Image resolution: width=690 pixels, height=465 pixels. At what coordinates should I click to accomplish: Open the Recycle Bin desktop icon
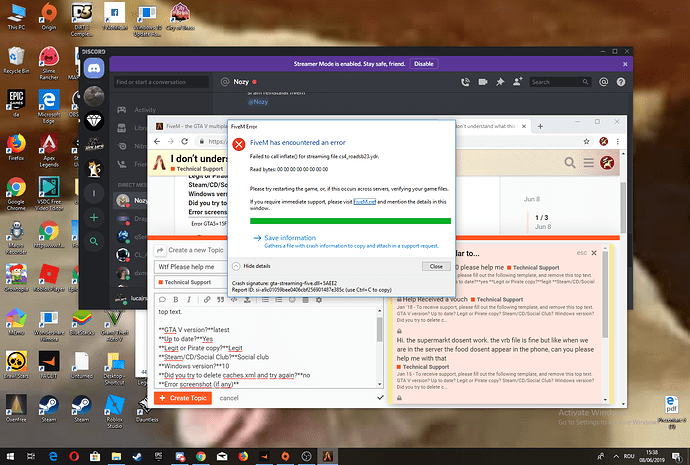pyautogui.click(x=16, y=55)
